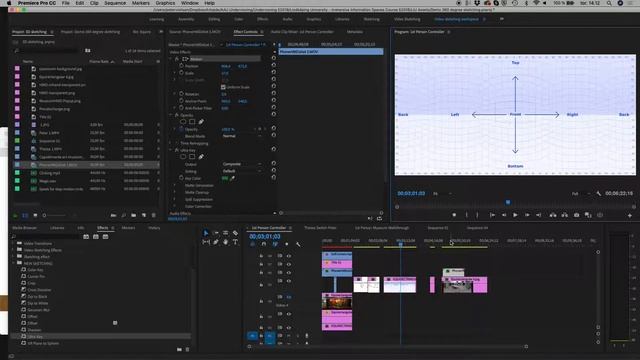This screenshot has width=640, height=360.
Task: Toggle Snap magnet in the timeline
Action: click(x=264, y=244)
